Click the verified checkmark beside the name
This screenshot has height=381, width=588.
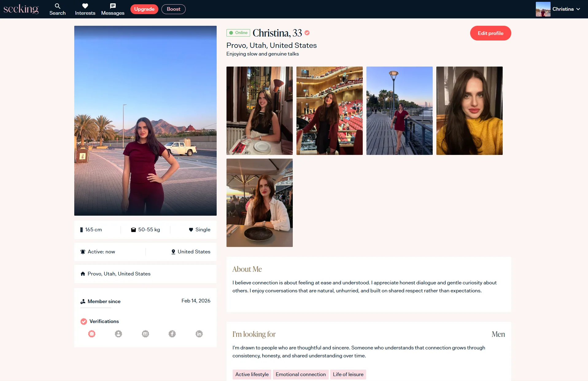click(x=307, y=33)
